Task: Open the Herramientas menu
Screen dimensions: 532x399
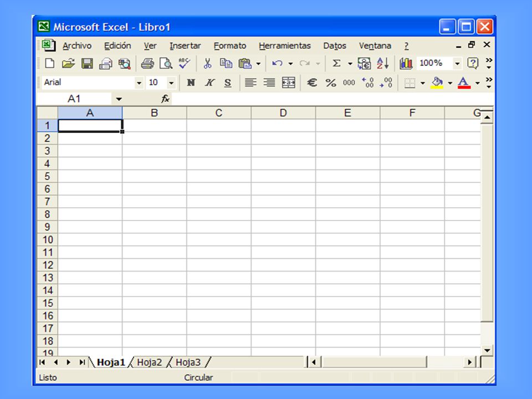Action: pyautogui.click(x=285, y=46)
